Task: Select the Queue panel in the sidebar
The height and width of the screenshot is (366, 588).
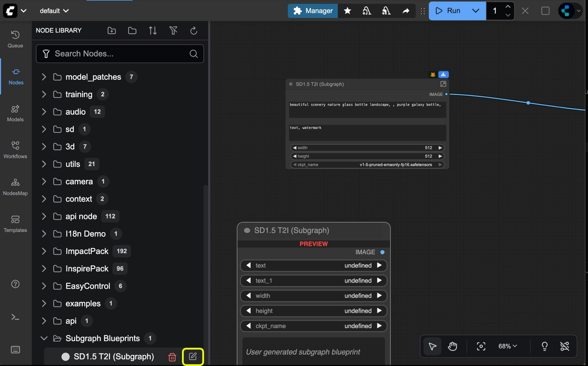Action: point(15,39)
